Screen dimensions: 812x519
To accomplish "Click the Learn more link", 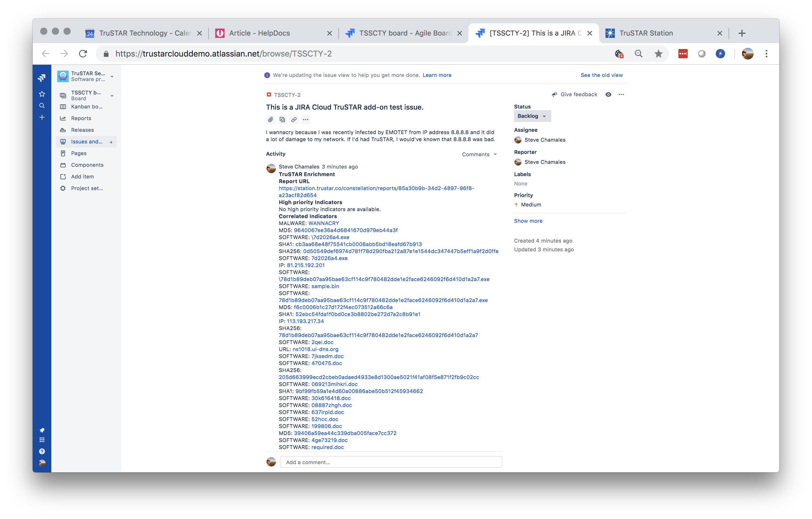I will pyautogui.click(x=437, y=75).
